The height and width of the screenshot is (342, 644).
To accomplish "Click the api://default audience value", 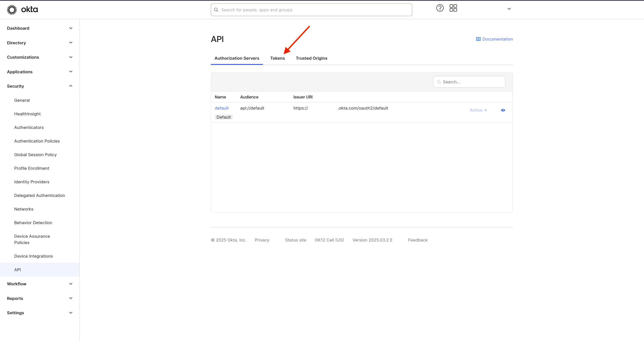I will [252, 108].
